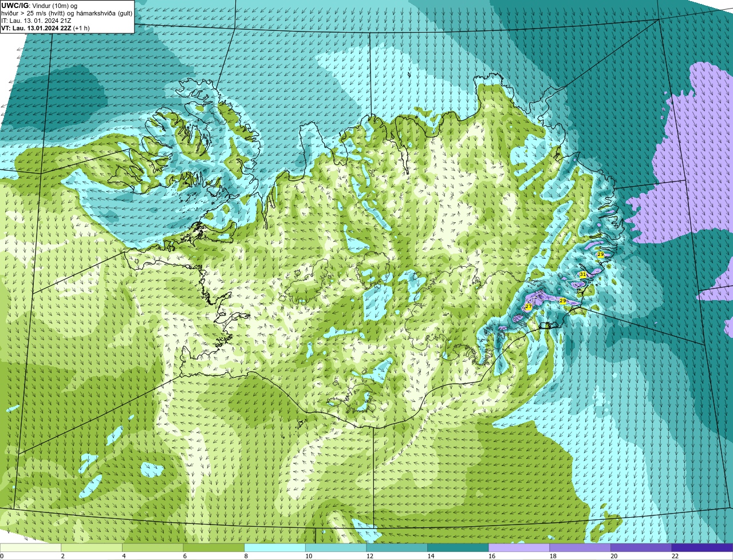
Task: Pick the 10–12 m/s turquoise legend swatch
Action: pyautogui.click(x=336, y=547)
